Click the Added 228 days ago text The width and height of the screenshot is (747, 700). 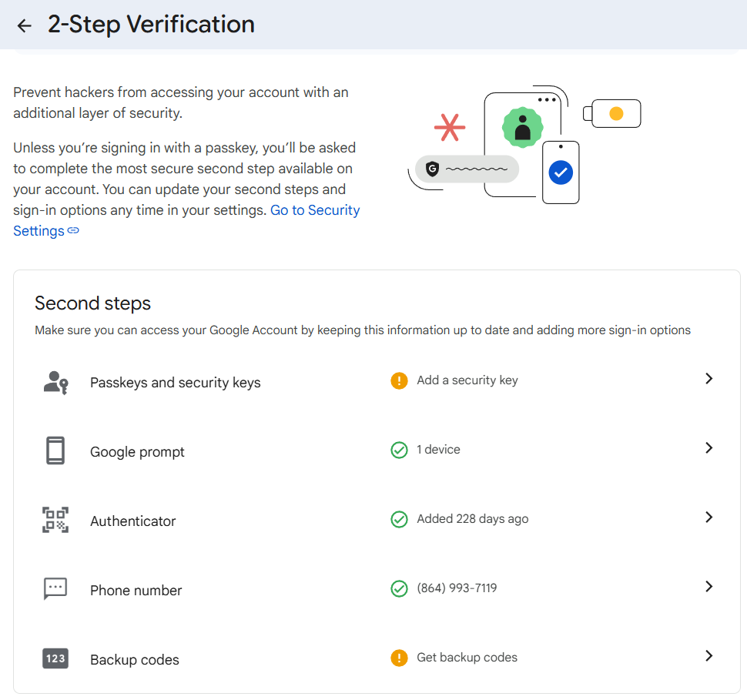pos(473,519)
